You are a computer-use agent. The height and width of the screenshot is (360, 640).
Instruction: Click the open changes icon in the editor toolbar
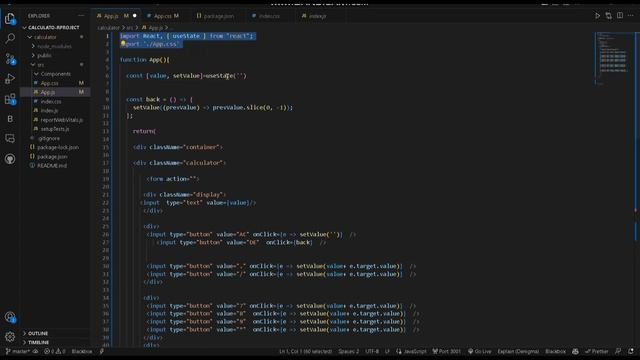[609, 16]
